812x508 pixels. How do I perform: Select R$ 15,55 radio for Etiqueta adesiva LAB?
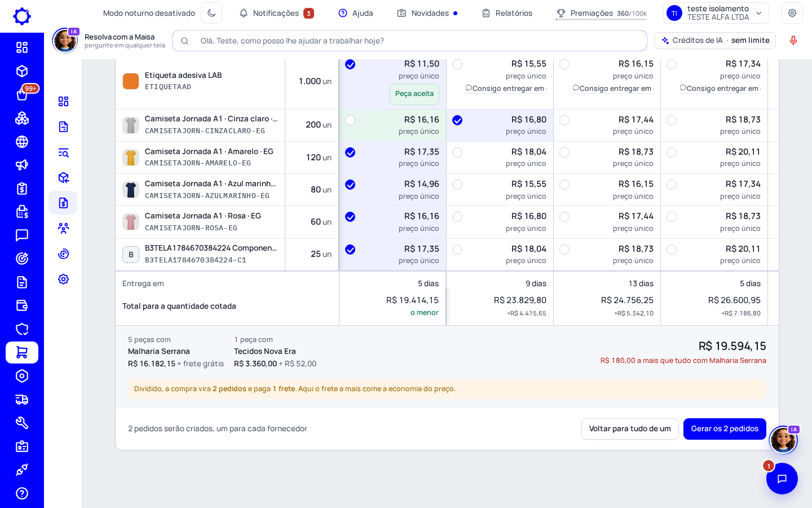pos(457,64)
